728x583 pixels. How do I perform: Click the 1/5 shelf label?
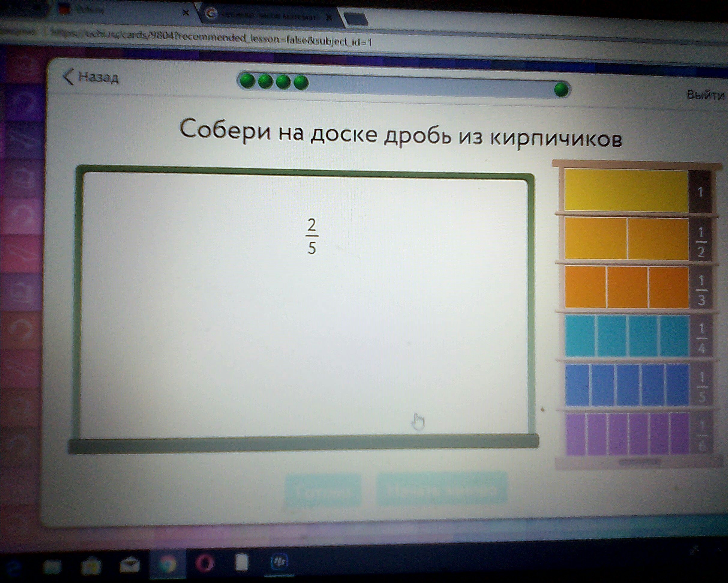702,386
